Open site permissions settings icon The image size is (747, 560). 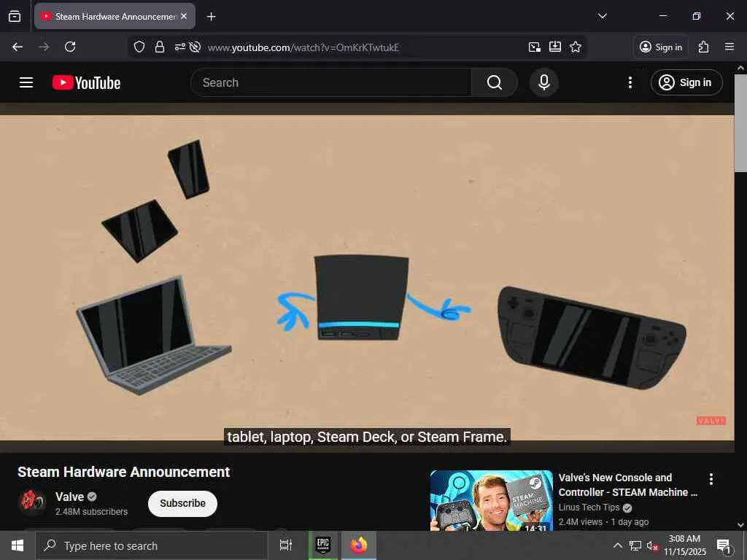pyautogui.click(x=179, y=47)
